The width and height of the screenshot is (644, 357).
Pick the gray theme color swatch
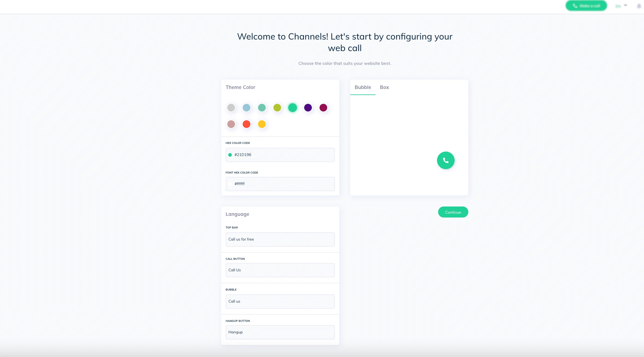[x=231, y=108]
